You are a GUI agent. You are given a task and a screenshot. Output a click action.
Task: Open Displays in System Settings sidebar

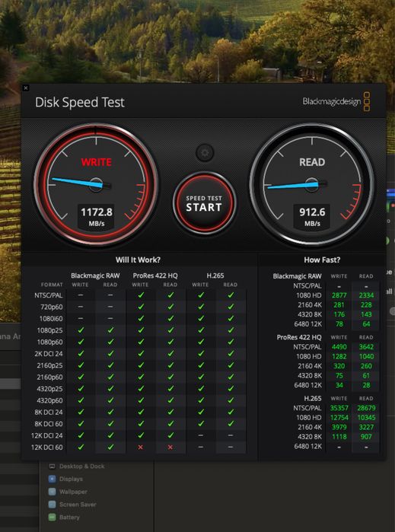click(71, 479)
